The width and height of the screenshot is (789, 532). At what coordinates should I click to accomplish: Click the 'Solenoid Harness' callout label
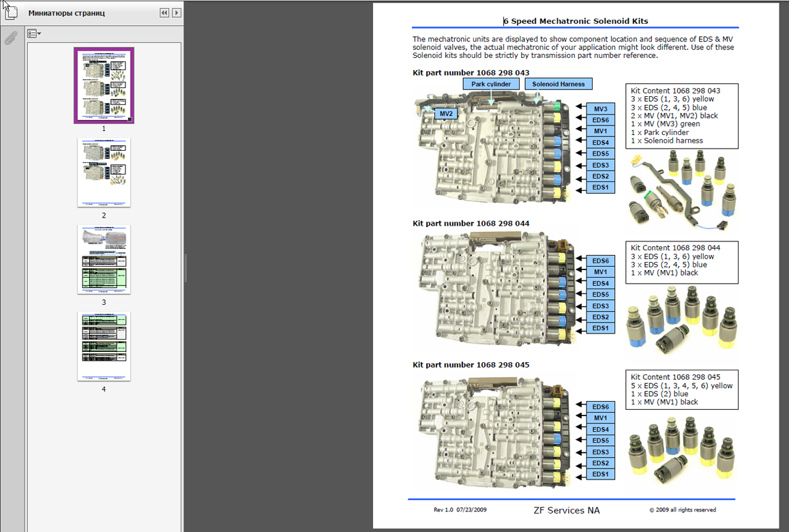559,84
